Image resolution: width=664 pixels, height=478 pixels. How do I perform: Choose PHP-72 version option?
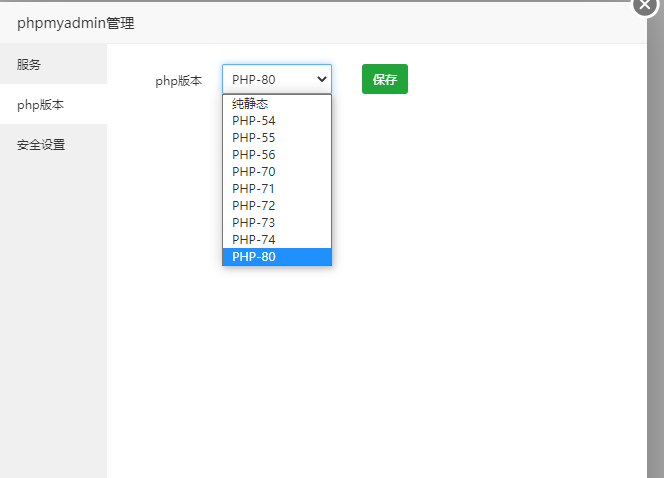click(x=277, y=205)
